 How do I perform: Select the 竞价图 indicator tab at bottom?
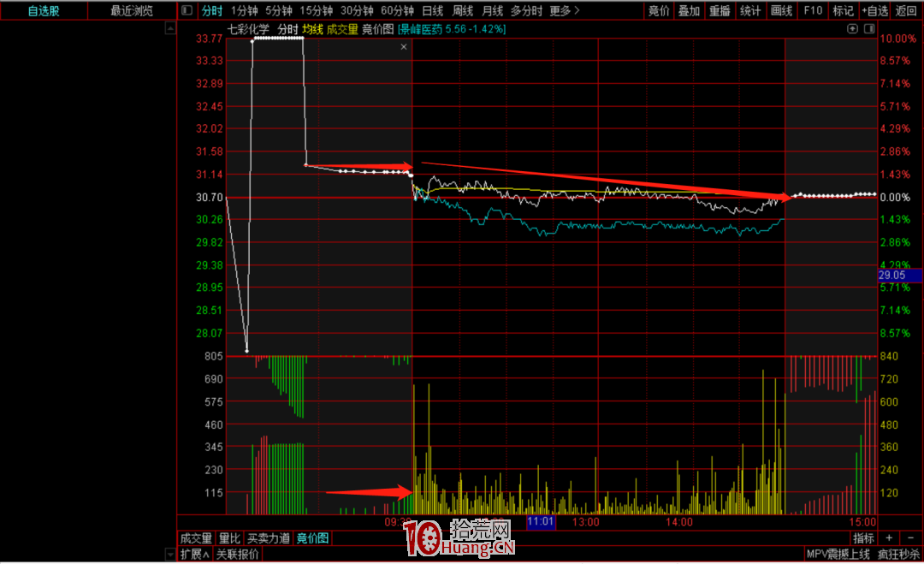[x=312, y=538]
